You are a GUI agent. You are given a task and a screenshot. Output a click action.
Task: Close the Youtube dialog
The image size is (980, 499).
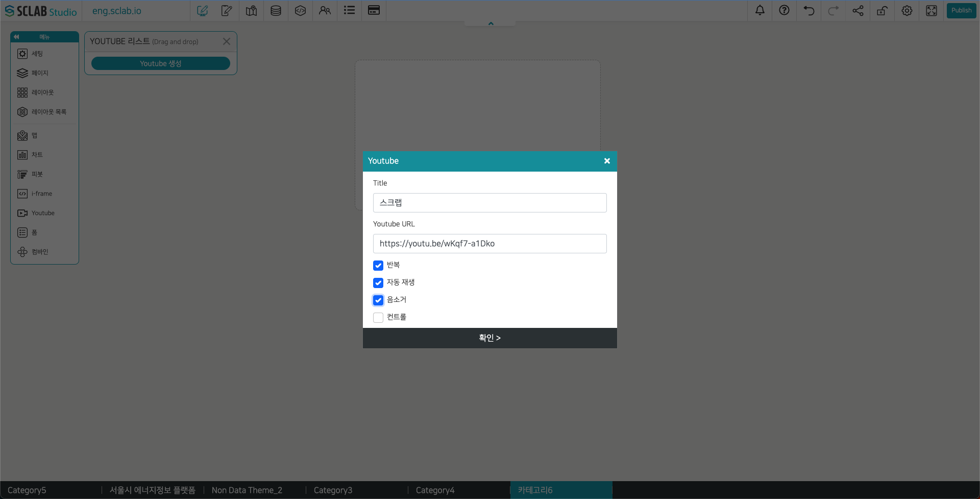[x=607, y=161]
